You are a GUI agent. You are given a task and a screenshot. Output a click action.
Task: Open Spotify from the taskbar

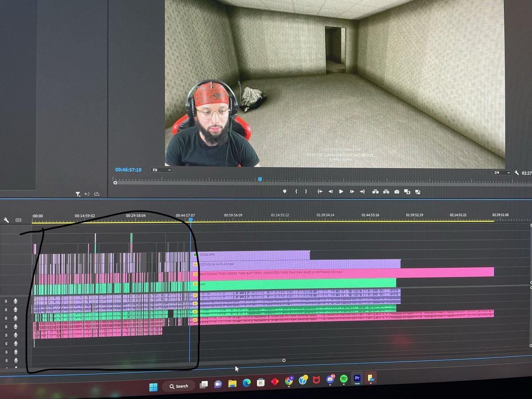coord(344,379)
